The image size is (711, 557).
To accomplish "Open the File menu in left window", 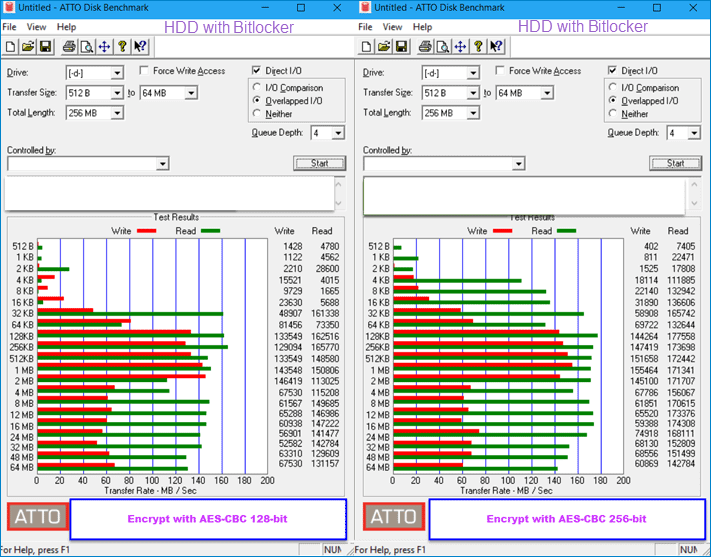I will coord(9,27).
